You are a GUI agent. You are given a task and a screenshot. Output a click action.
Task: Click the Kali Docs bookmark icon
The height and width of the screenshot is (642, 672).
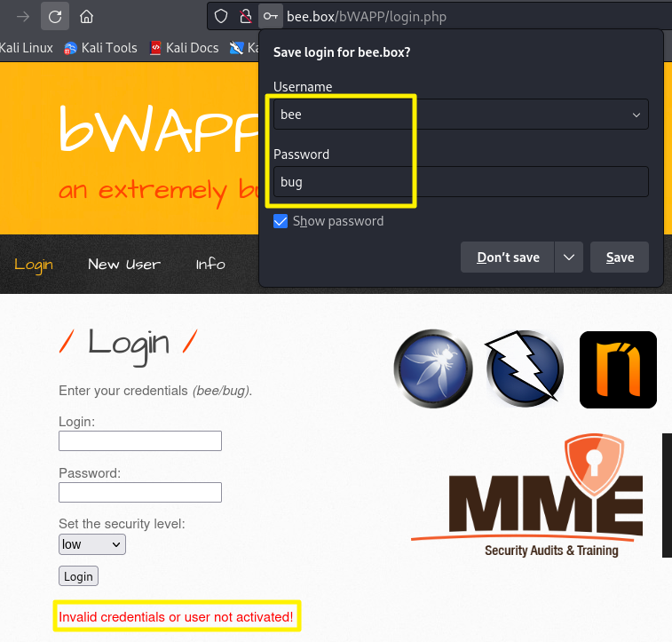(x=155, y=48)
